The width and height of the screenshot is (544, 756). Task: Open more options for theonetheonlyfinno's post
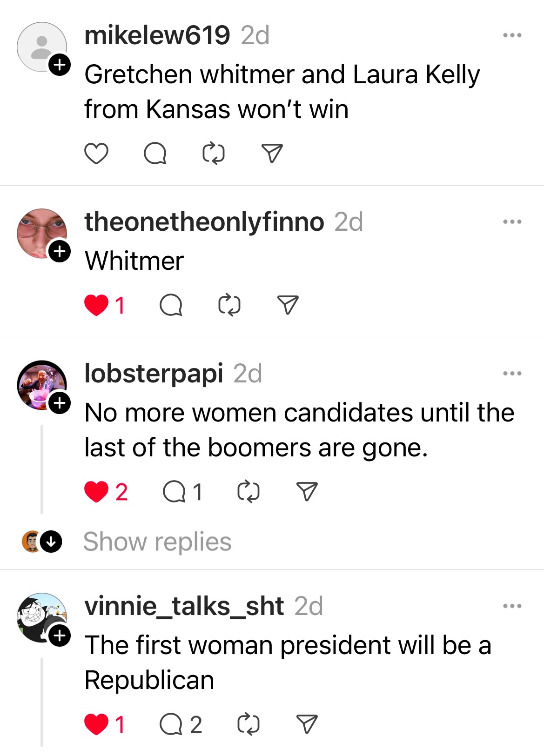(x=512, y=222)
